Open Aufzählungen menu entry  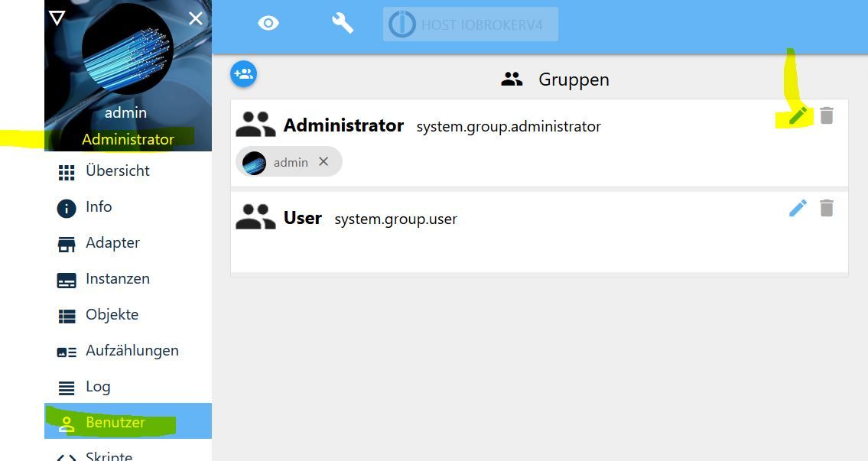click(x=128, y=351)
